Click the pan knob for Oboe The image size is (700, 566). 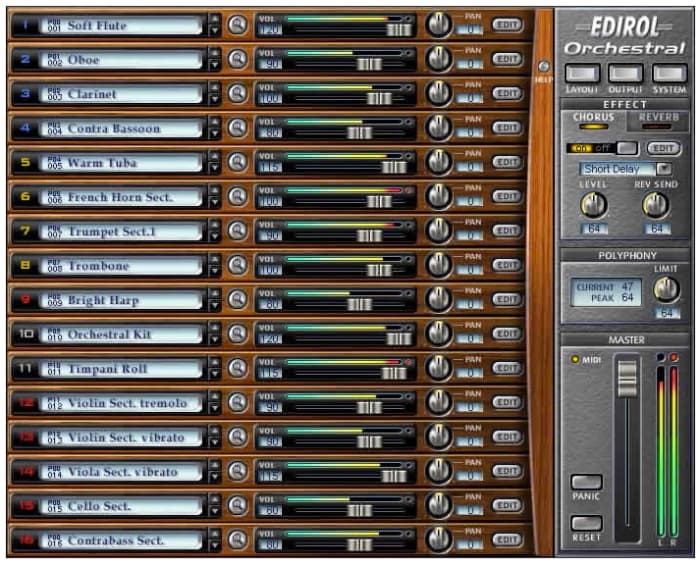click(438, 59)
